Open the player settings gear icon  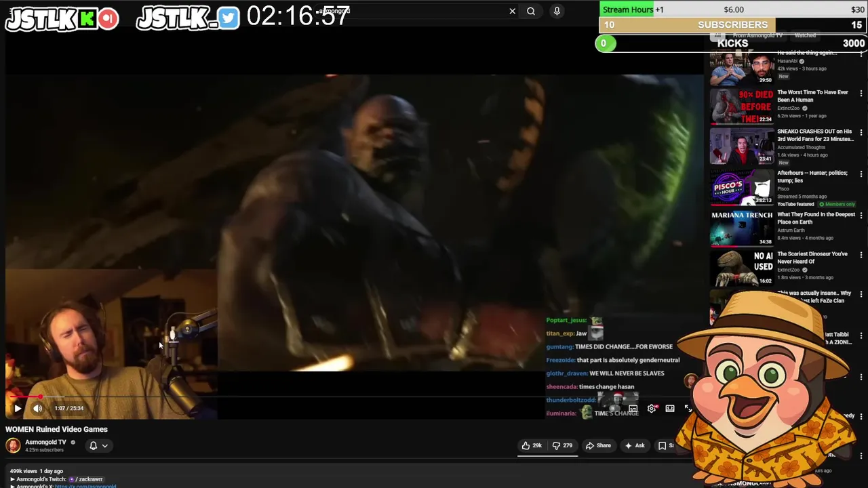click(x=652, y=408)
